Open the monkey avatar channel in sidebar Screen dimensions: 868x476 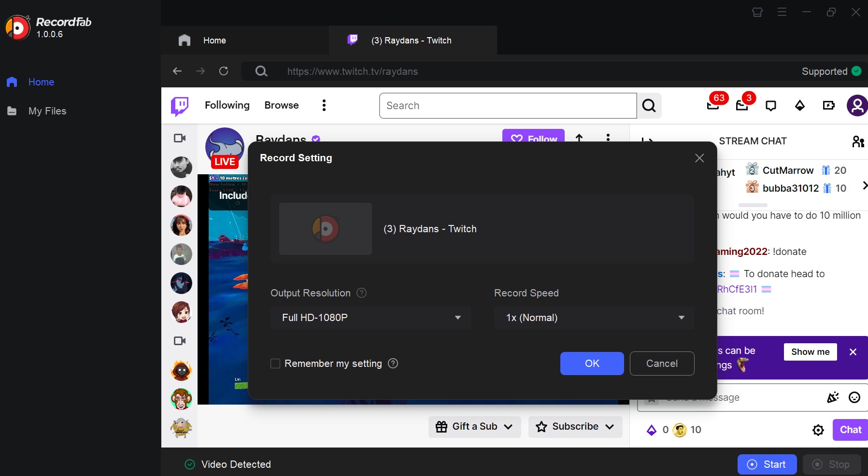click(x=182, y=399)
